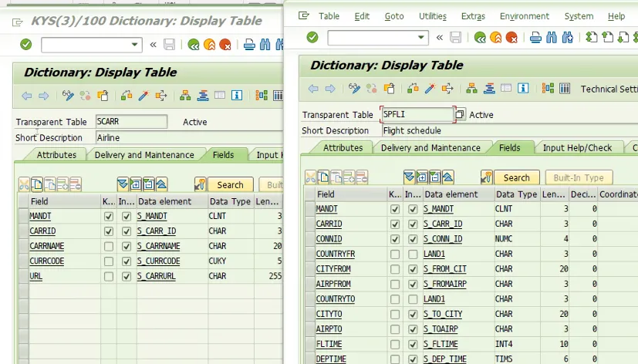Click the red Cancel icon in SCARR window
Image resolution: width=638 pixels, height=364 pixels.
pos(225,45)
